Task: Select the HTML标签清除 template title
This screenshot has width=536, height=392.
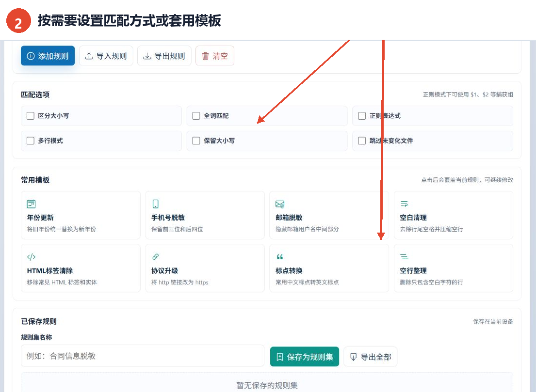Action: [50, 271]
